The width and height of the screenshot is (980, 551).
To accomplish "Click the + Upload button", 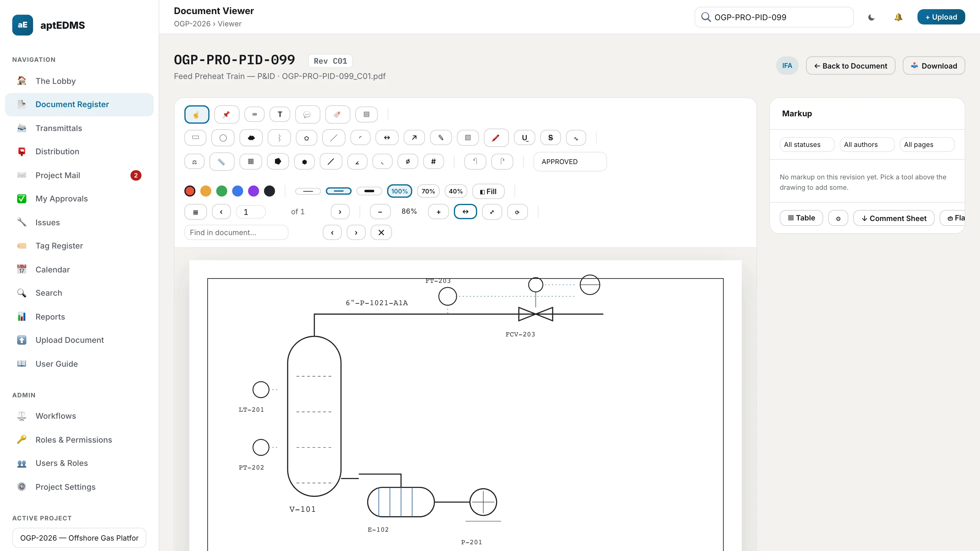I will pos(941,17).
